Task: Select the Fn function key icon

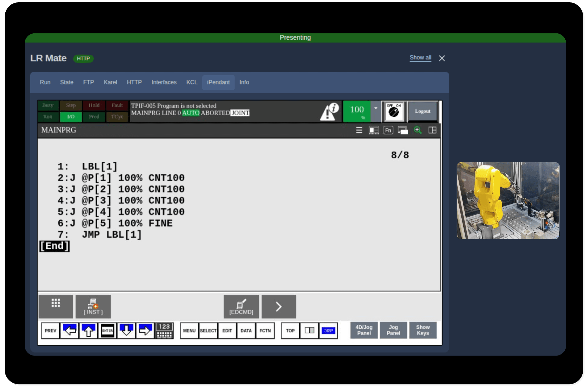Action: point(388,130)
